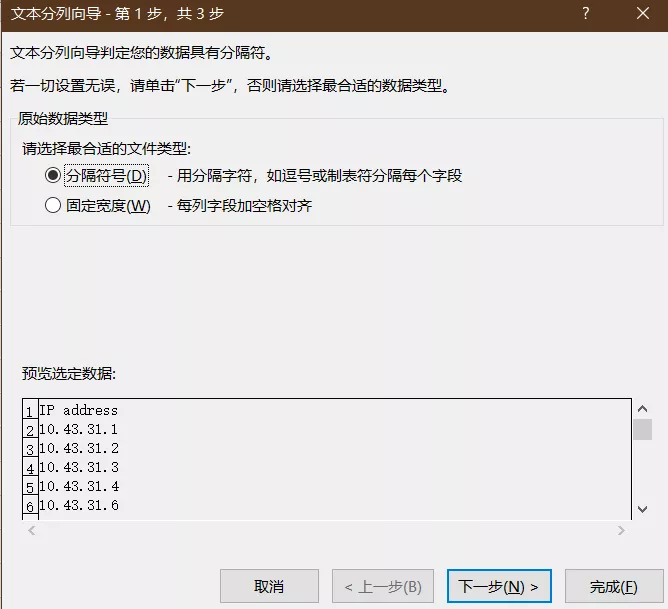Go back with the 上一步(B) button
This screenshot has width=668, height=609.
click(x=383, y=586)
